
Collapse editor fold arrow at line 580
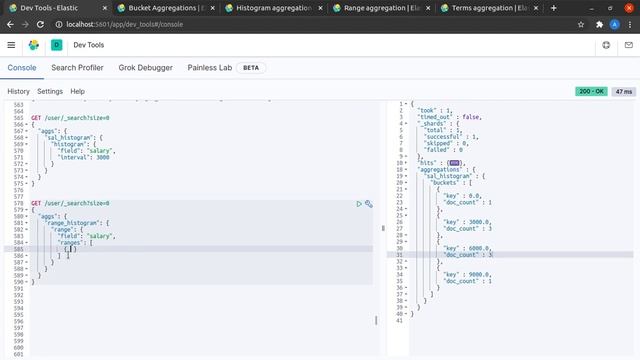(27, 216)
